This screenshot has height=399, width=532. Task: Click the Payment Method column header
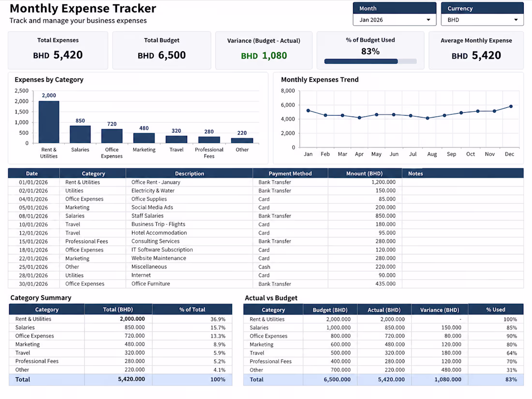coord(290,173)
